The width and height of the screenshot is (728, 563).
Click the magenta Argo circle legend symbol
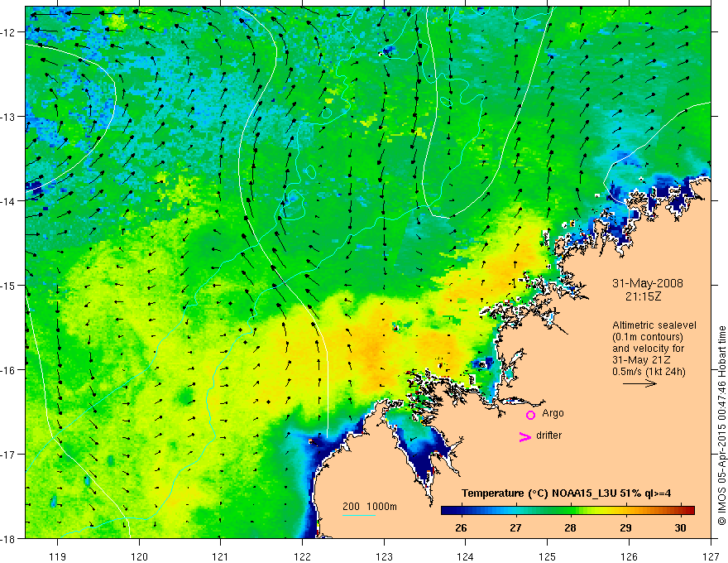[x=530, y=415]
